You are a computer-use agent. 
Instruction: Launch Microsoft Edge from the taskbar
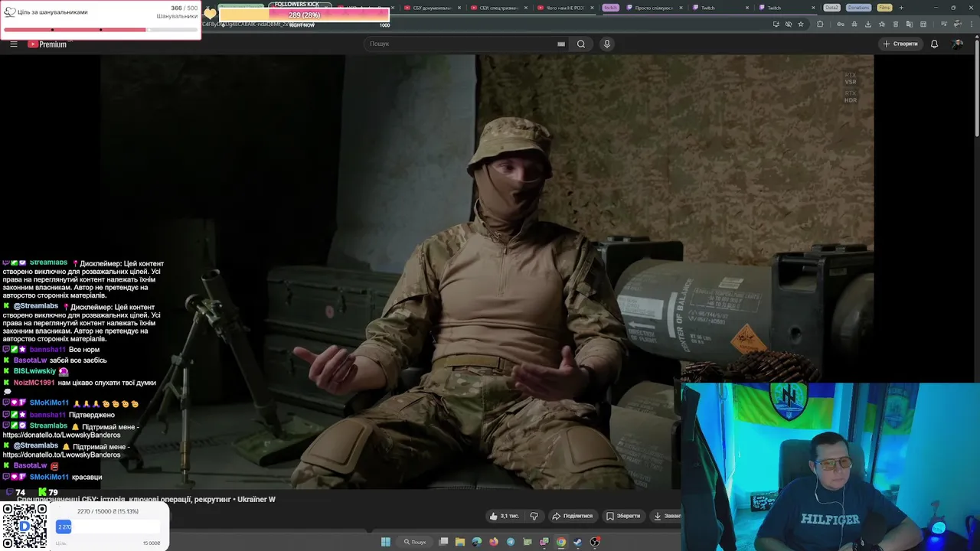(x=477, y=542)
